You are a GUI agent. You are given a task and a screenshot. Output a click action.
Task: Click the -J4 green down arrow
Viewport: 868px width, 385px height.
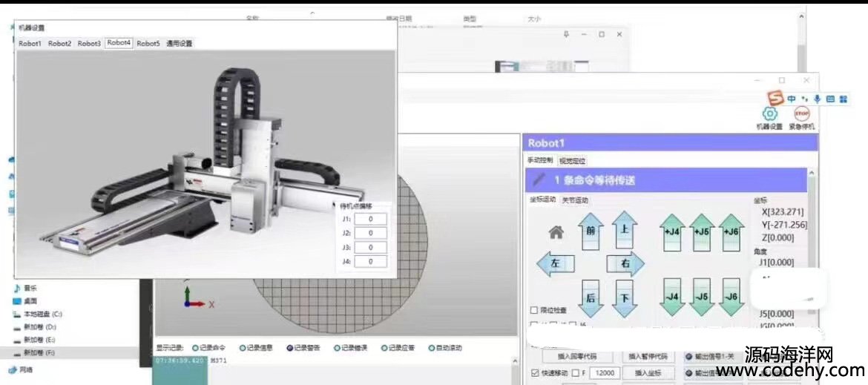[x=672, y=297]
